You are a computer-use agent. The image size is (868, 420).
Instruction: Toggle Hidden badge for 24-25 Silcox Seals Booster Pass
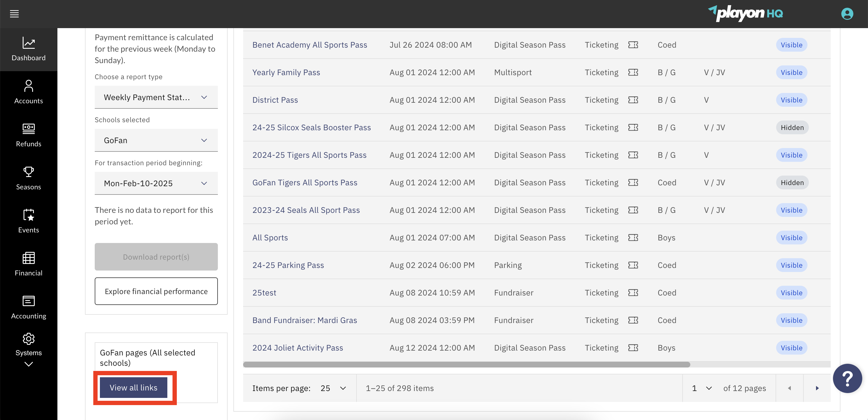click(792, 127)
